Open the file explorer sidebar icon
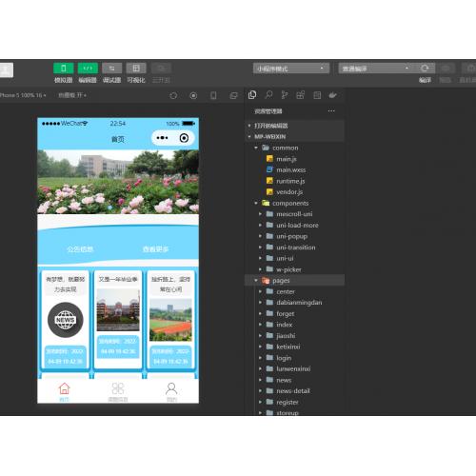 (x=252, y=95)
